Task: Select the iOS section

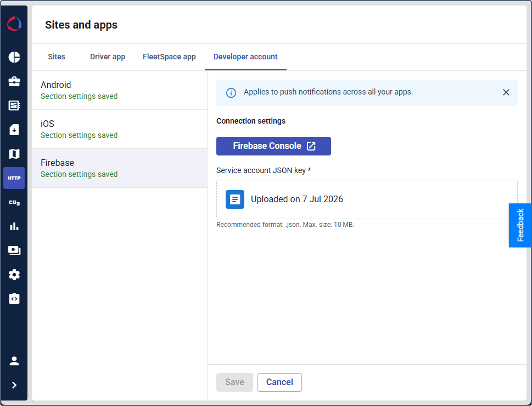Action: pos(120,129)
